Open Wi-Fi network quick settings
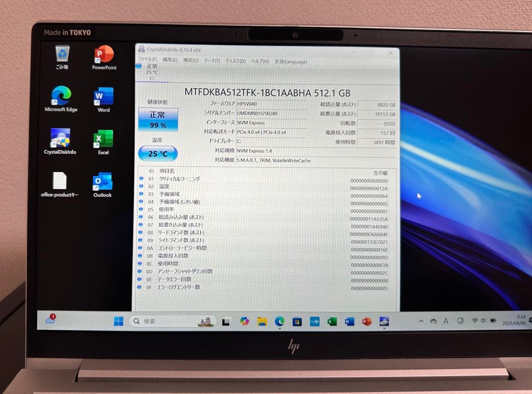Viewport: 532px width, 394px height. pos(475,320)
